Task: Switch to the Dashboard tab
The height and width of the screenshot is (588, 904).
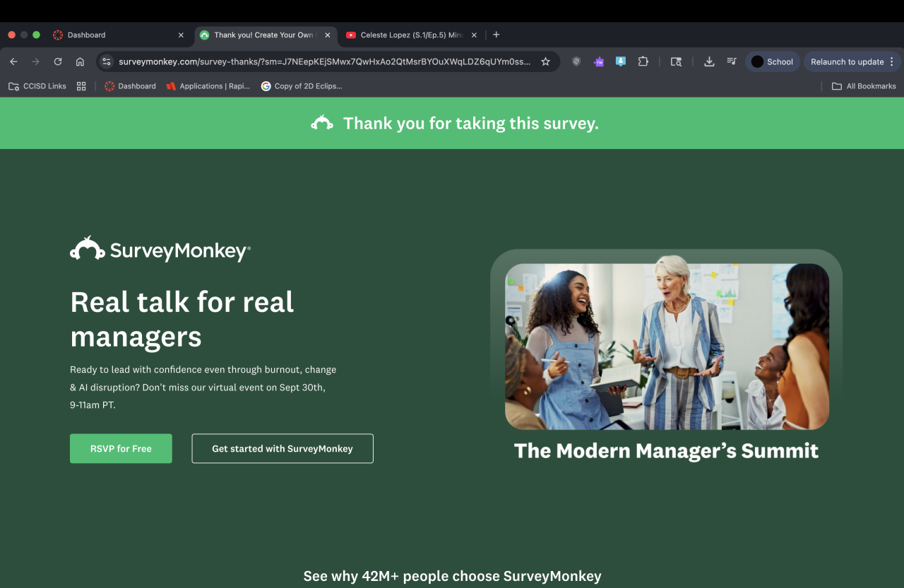Action: (x=117, y=35)
